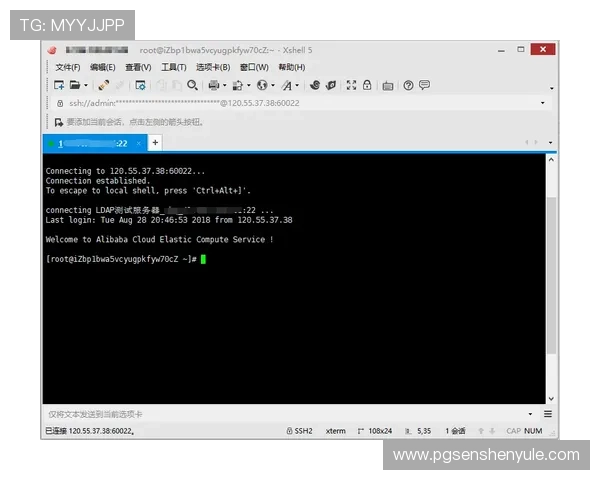This screenshot has height=480, width=600.
Task: Click the speech bubble feedback icon
Action: [424, 85]
